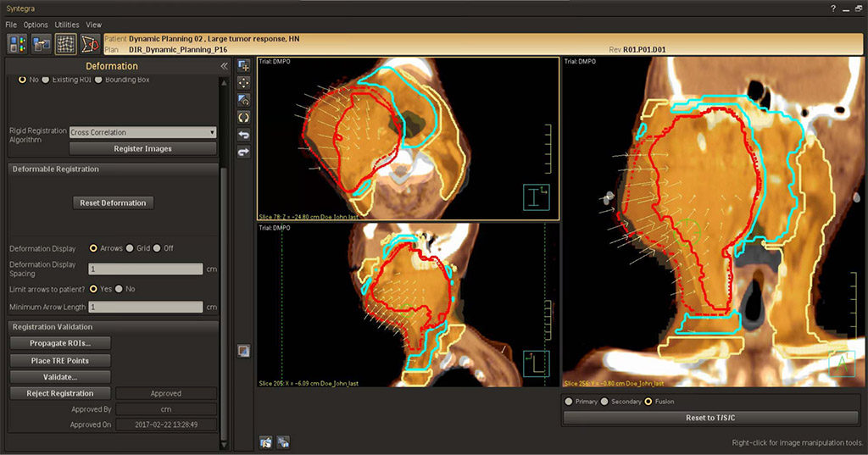Screen dimensions: 868x455
Task: Select the No radio option
Action: tap(22, 80)
